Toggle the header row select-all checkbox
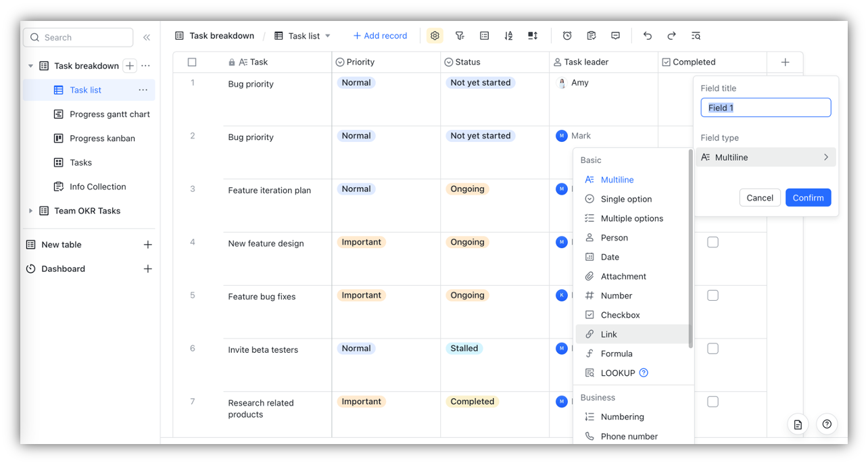 192,62
